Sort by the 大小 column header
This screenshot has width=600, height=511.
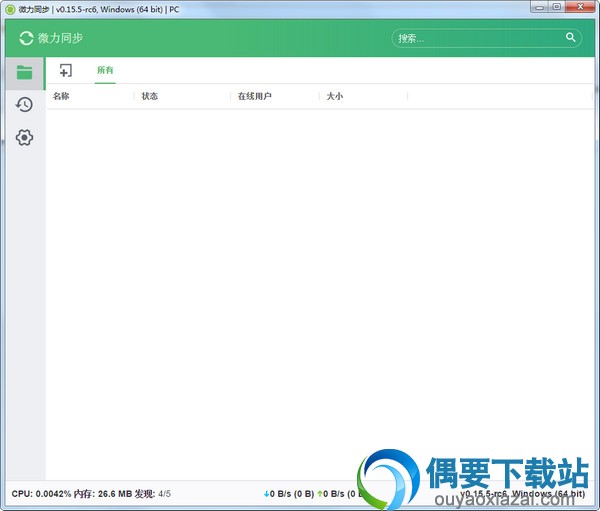(335, 96)
